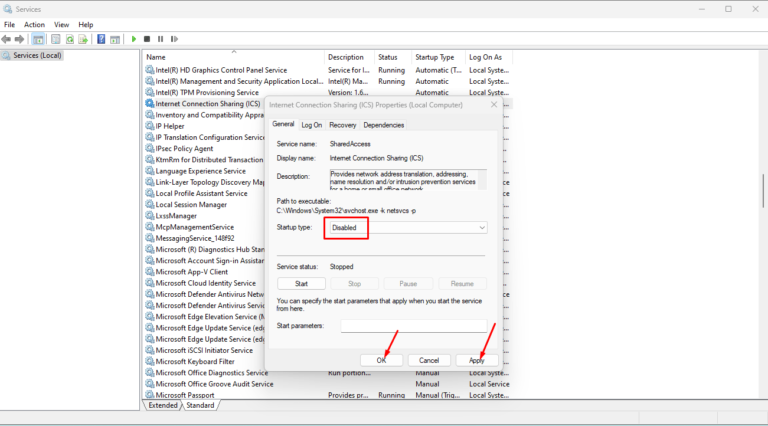768x426 pixels.
Task: Refresh the services list via toolbar icon
Action: pos(70,39)
